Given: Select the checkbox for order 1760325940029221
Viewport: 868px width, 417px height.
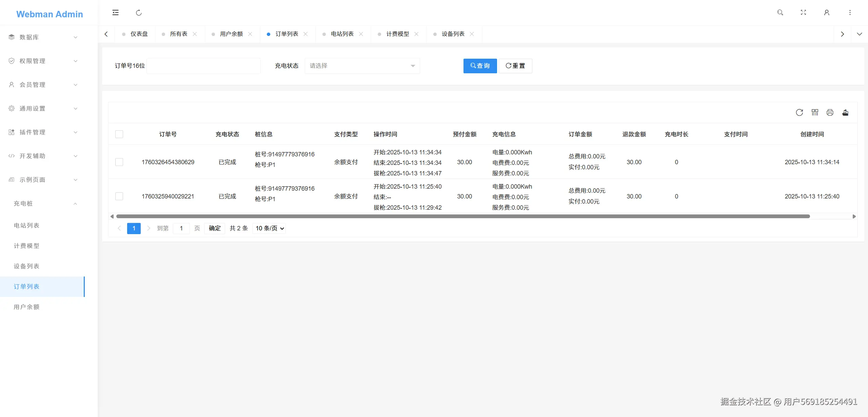Looking at the screenshot, I should point(119,196).
